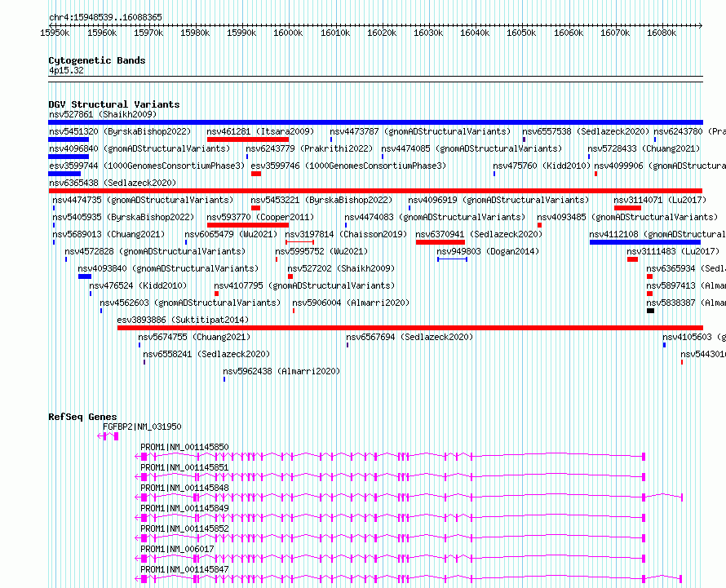Click nsv4107795 gnomAD variant label
Viewport: 726px width, 588px height.
(304, 285)
